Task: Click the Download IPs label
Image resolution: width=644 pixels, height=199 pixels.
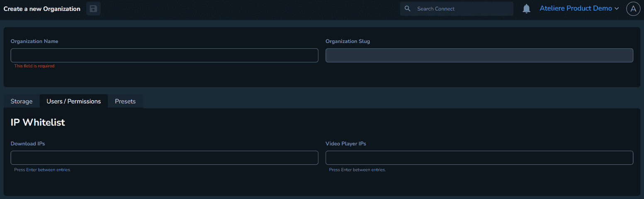Action: point(28,144)
